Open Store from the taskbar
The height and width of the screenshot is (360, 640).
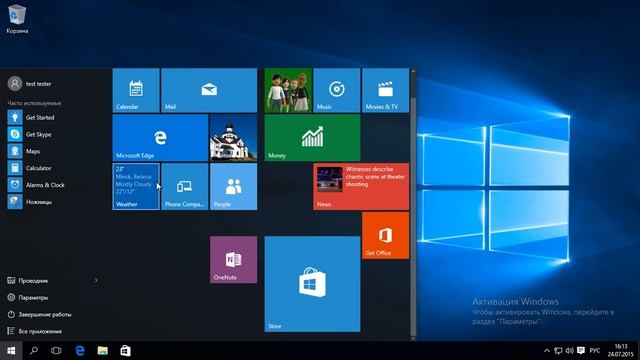click(x=125, y=351)
